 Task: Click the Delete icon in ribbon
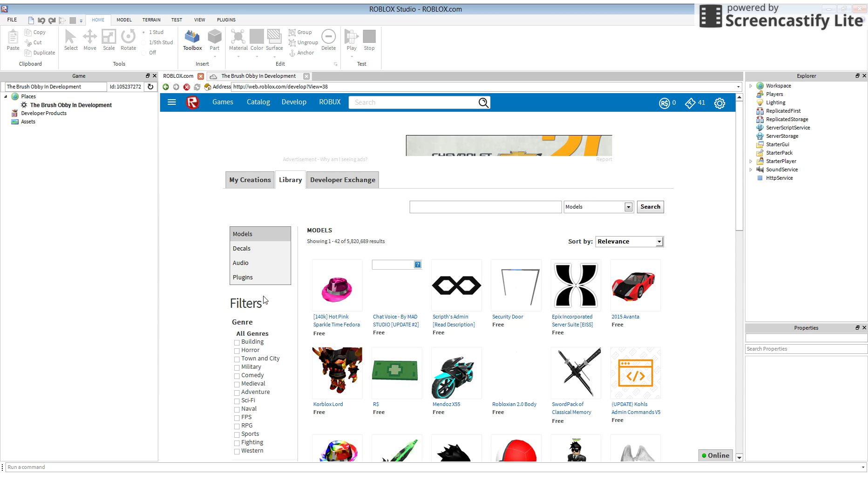(328, 40)
